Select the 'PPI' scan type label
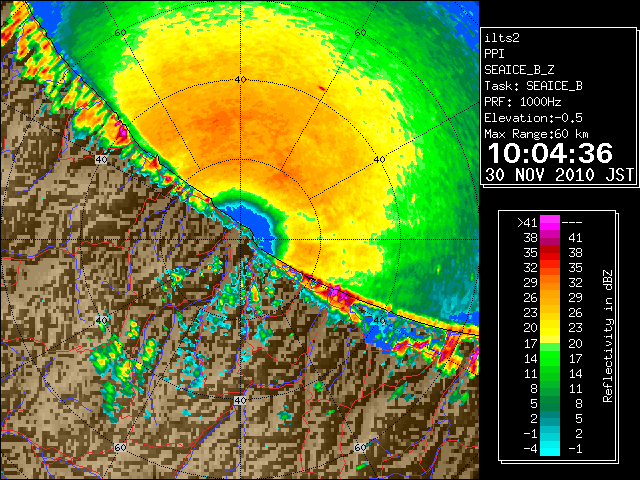 click(x=494, y=54)
